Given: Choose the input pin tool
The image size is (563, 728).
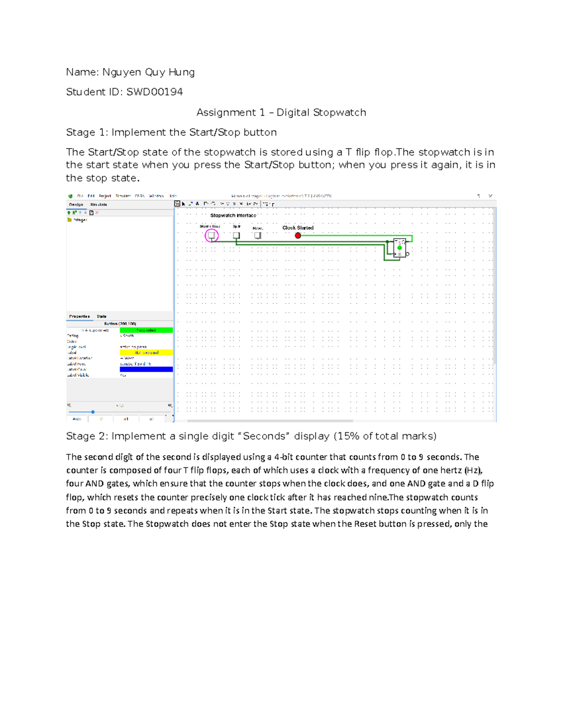Looking at the screenshot, I should 205,203.
